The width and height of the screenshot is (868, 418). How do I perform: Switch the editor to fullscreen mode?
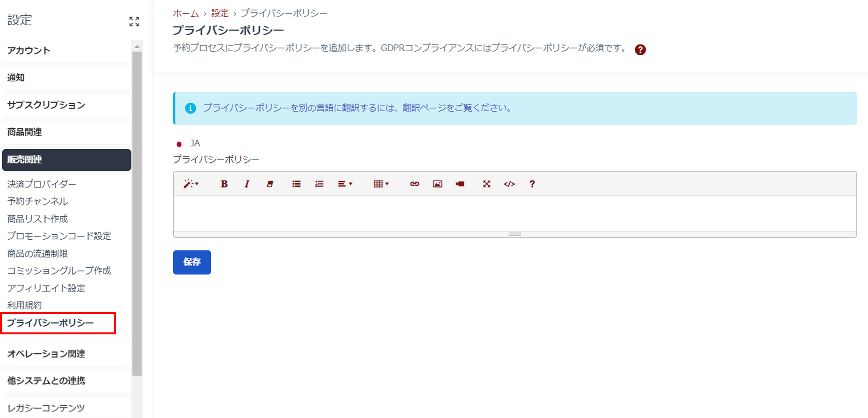coord(486,184)
